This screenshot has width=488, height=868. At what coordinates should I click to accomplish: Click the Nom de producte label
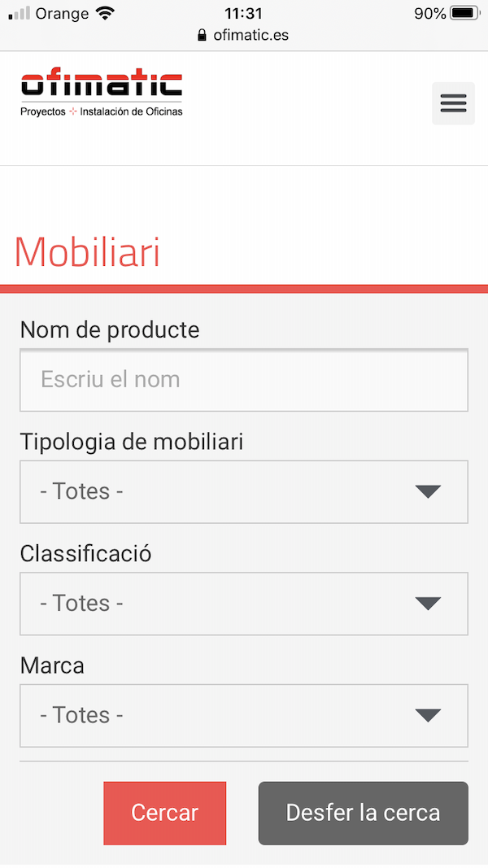(x=110, y=329)
